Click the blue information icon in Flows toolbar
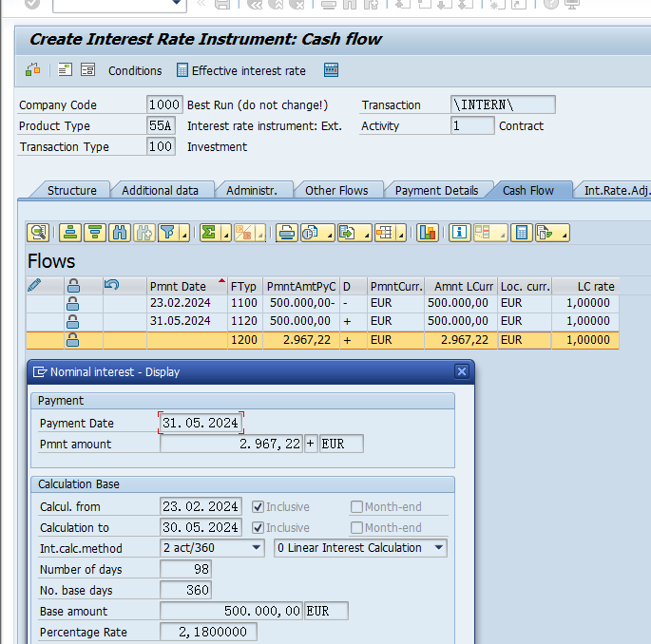651x644 pixels. (x=460, y=232)
